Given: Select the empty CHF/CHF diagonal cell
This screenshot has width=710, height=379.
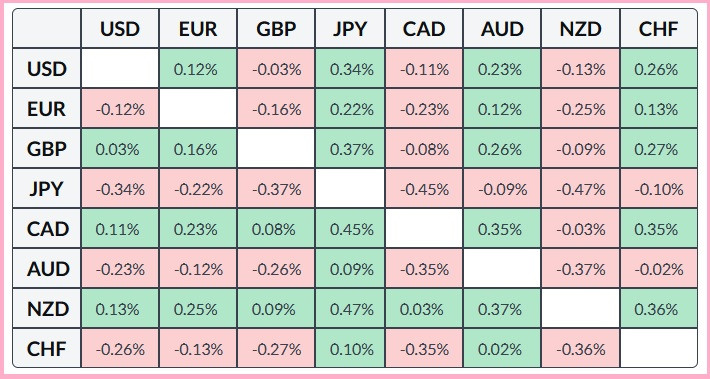Looking at the screenshot, I should click(x=658, y=348).
